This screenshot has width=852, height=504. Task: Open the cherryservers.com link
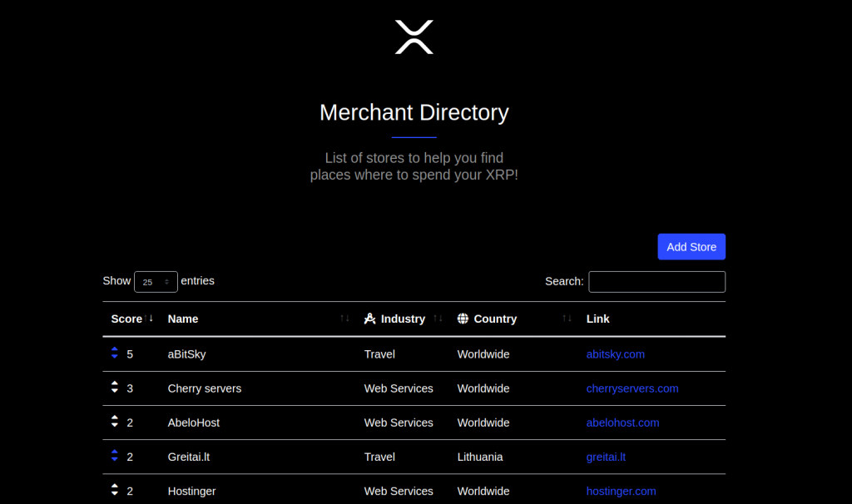click(x=632, y=388)
